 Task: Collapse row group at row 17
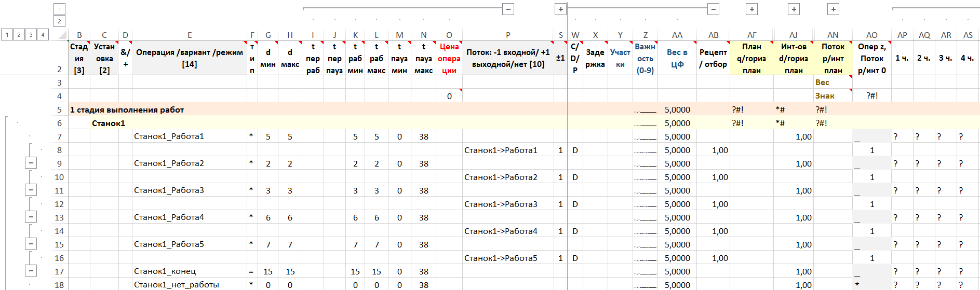[x=31, y=271]
